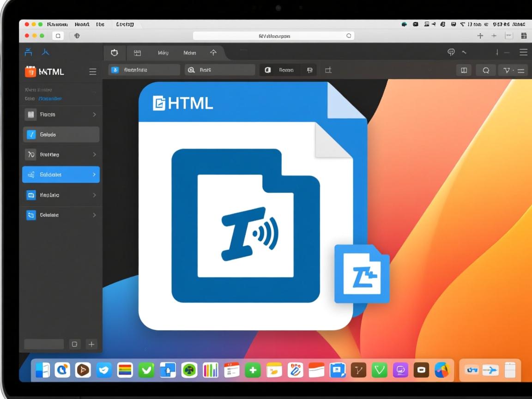Click the plus button at sidebar bottom
Screen dimensions: 532x399
(x=91, y=344)
